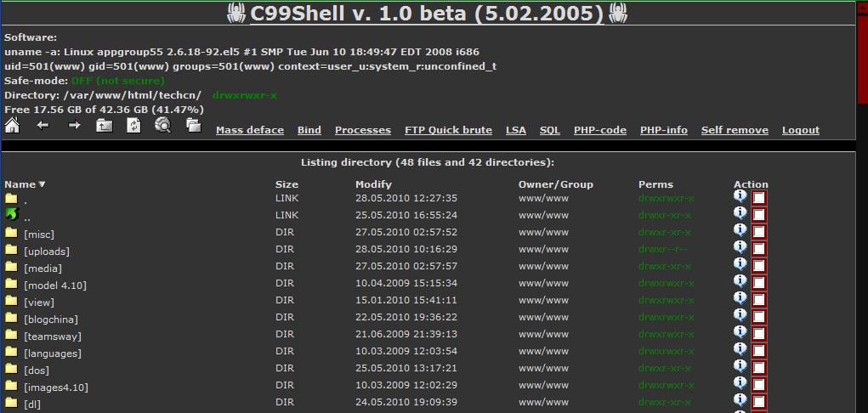
Task: Open the PHP-info menu item
Action: [663, 130]
